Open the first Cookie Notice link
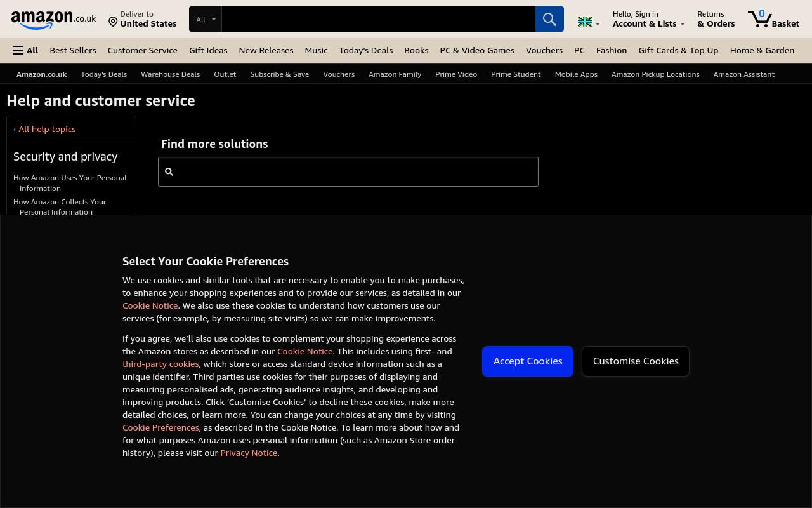Screen dimensions: 812x508 point(150,305)
